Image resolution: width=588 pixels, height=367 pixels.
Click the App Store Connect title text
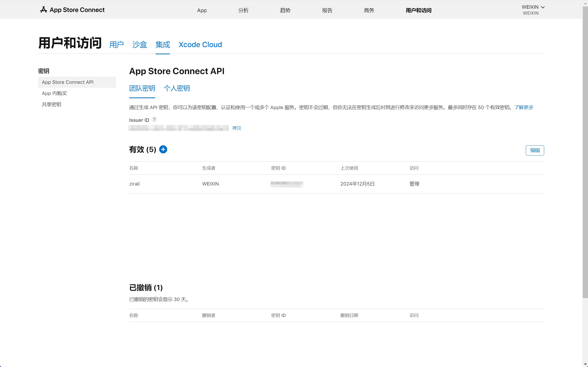point(77,10)
